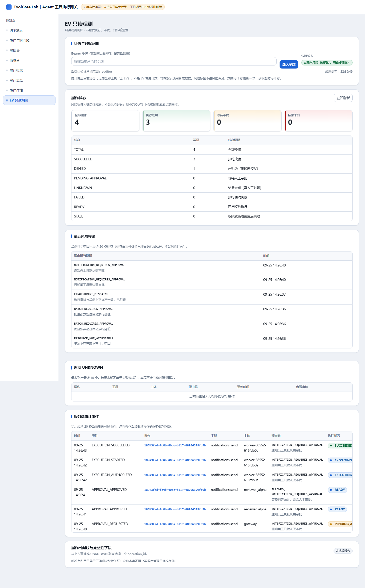Open 请求演示 in the sidebar
The height and width of the screenshot is (588, 365).
pyautogui.click(x=29, y=30)
